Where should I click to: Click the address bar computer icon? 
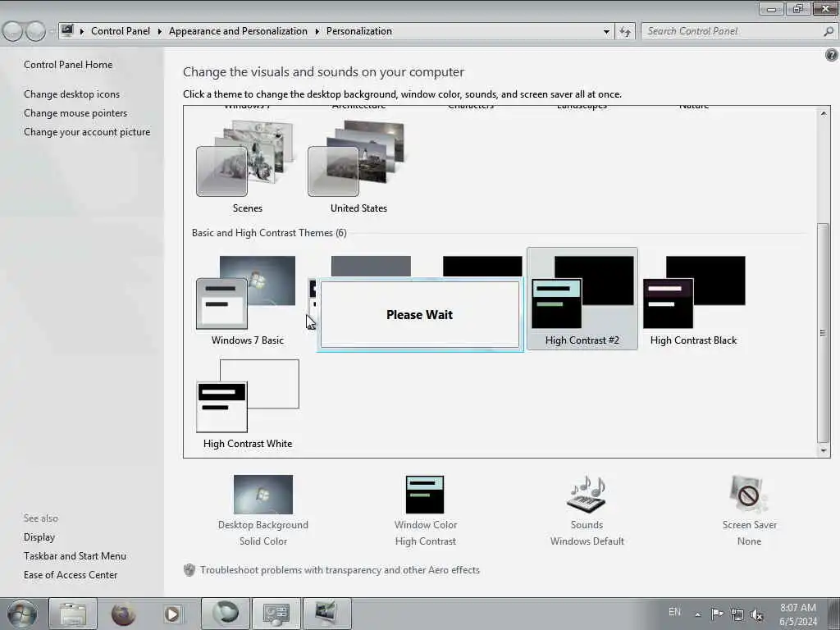[x=67, y=30]
